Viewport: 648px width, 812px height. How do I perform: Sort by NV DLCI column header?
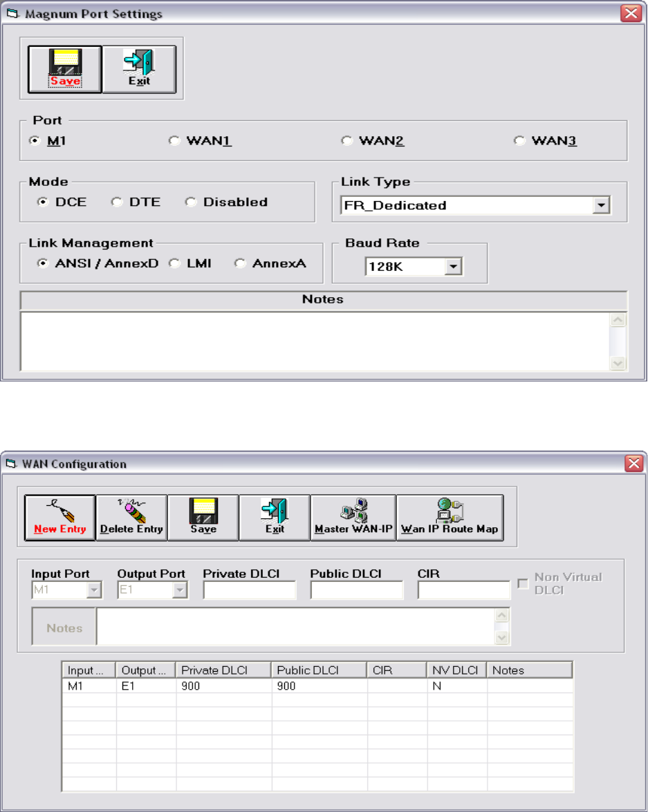pyautogui.click(x=456, y=670)
